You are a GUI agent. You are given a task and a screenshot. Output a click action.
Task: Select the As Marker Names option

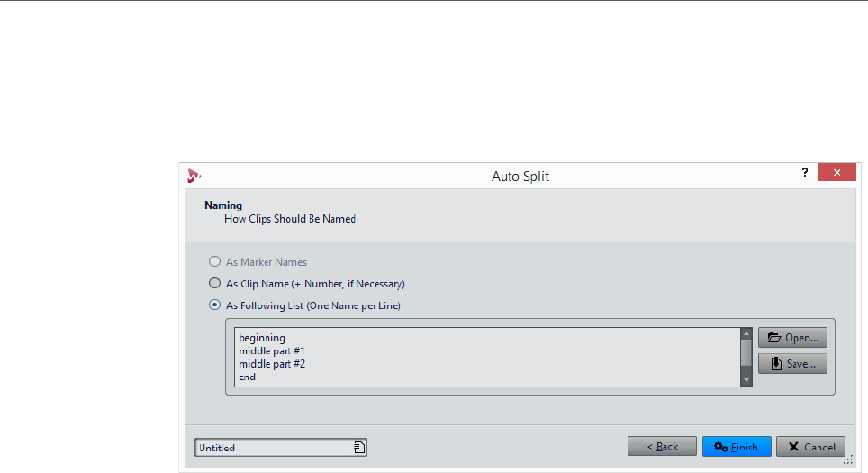tap(214, 262)
